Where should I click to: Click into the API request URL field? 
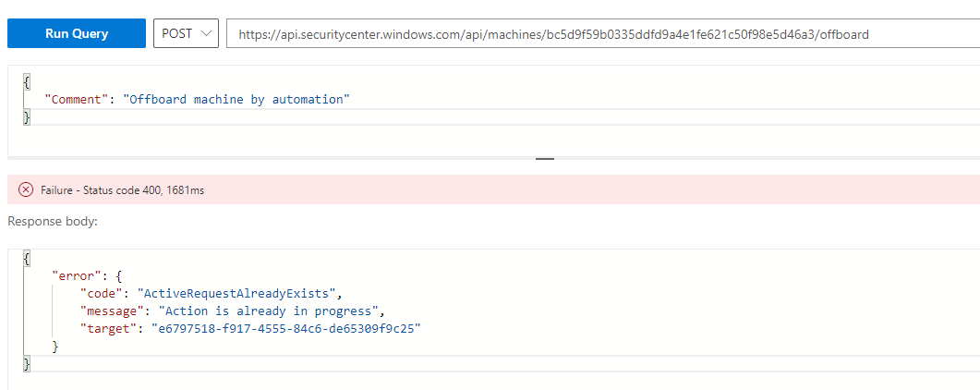pyautogui.click(x=603, y=34)
